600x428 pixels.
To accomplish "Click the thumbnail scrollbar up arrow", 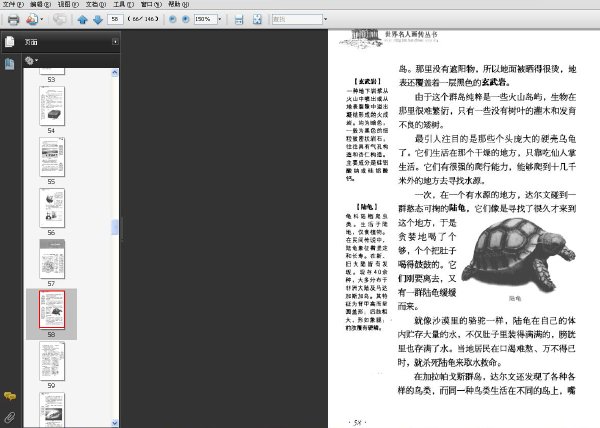I will pyautogui.click(x=115, y=73).
